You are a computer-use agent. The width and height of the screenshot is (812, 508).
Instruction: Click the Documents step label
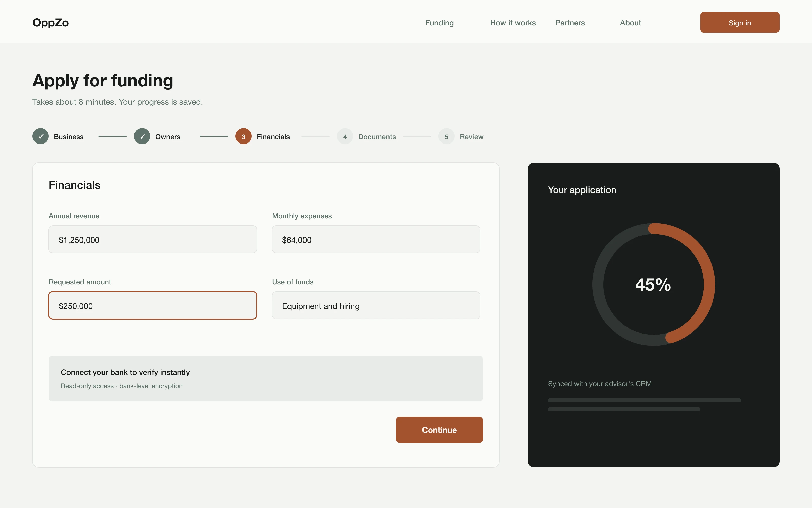377,137
